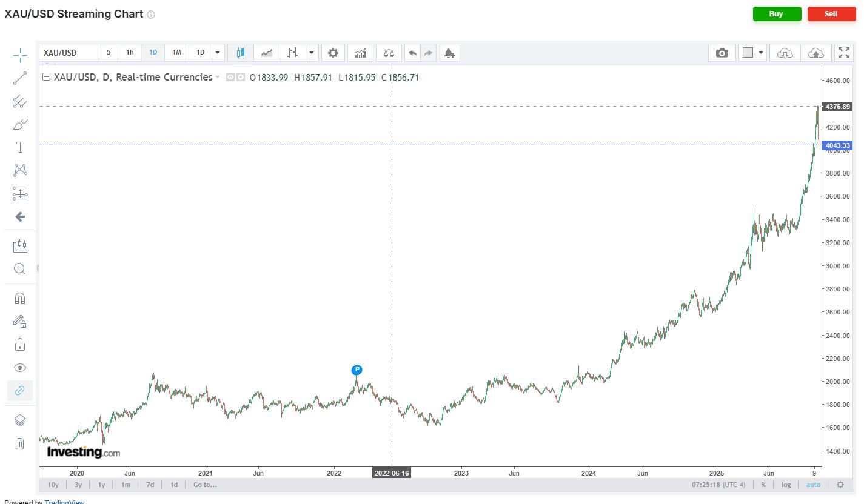Expand the legend title dropdown arrow
Viewport: 864px width, 504px height.
(x=218, y=78)
